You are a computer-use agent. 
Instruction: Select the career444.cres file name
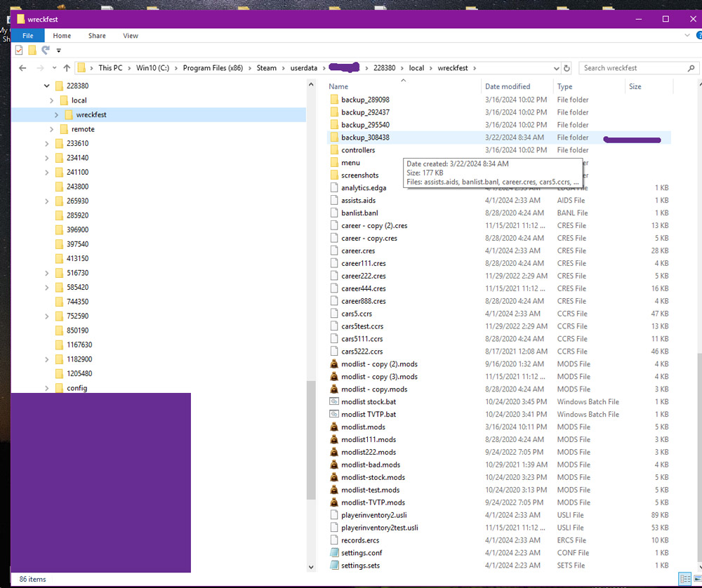coord(364,288)
